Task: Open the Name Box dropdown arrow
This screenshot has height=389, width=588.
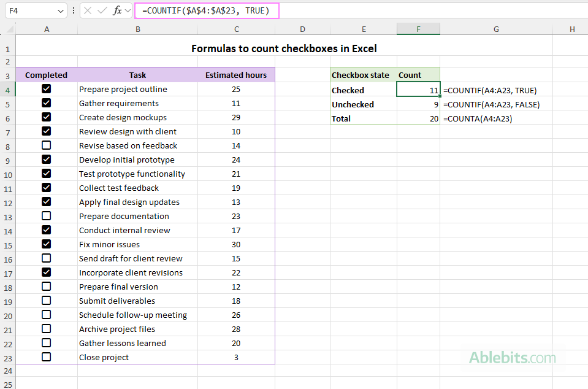Action: 59,10
